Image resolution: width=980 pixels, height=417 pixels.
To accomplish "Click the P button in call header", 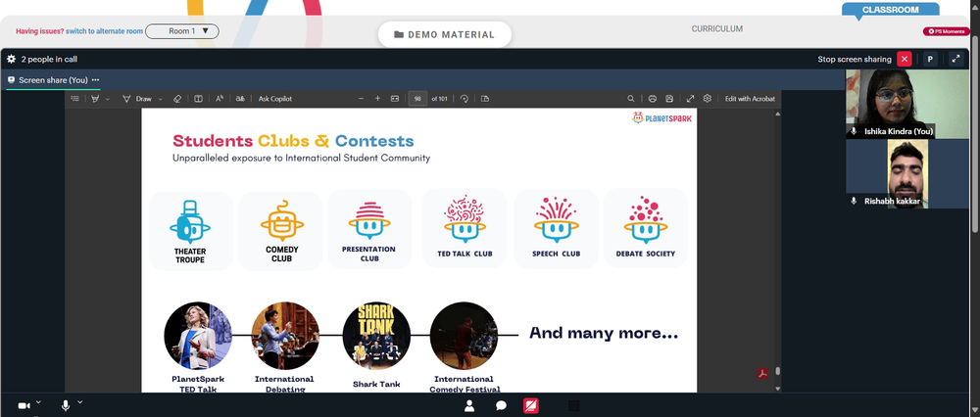I will click(930, 60).
